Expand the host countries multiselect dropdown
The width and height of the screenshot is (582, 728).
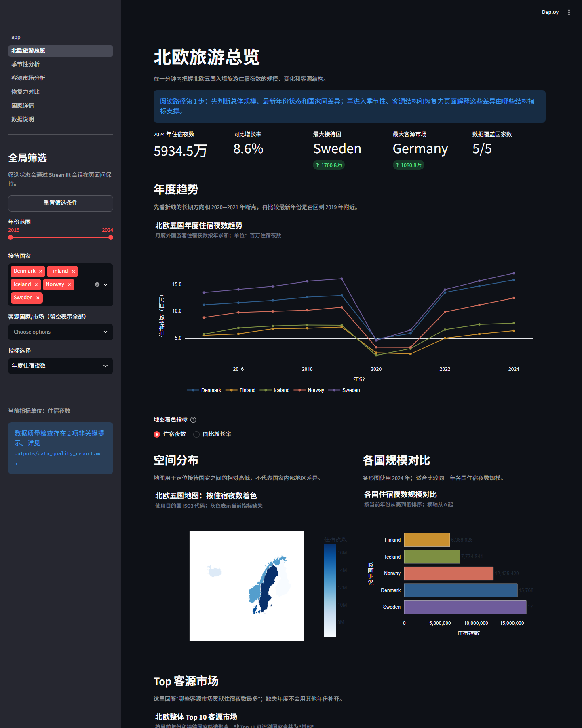tap(105, 285)
